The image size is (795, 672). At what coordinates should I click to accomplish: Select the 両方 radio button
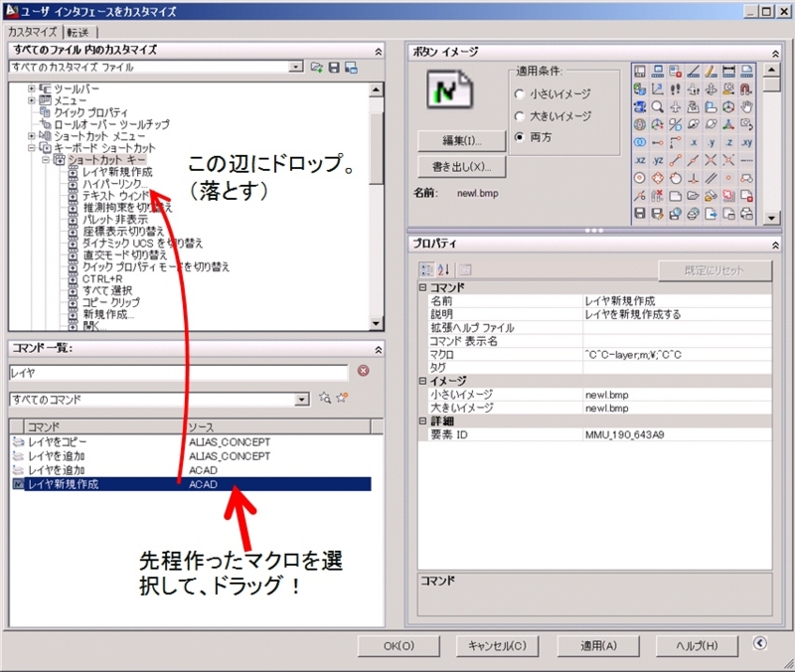[x=519, y=137]
